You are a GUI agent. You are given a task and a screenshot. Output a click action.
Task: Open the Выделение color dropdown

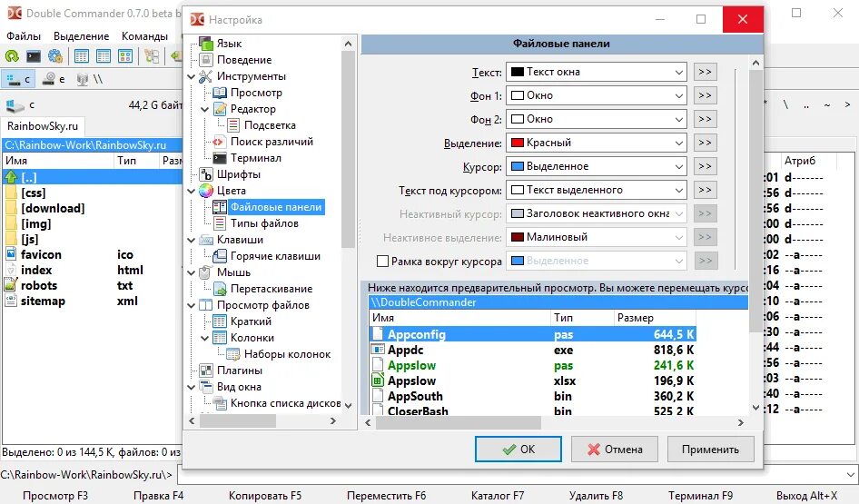tap(596, 143)
